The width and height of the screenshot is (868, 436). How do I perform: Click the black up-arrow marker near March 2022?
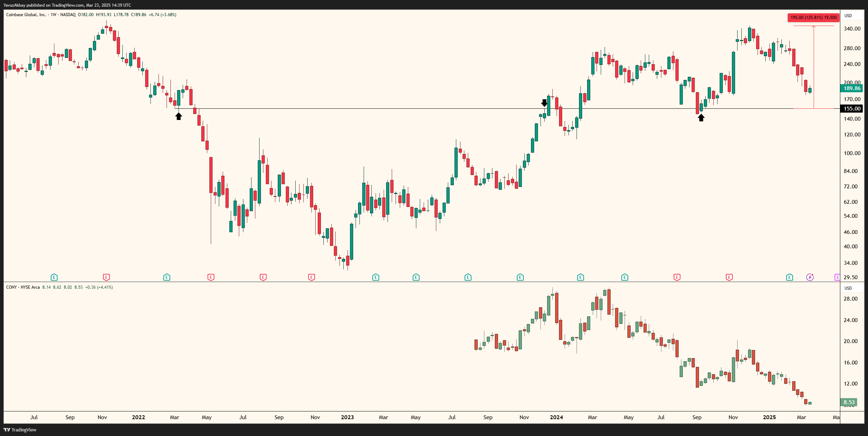pos(179,116)
